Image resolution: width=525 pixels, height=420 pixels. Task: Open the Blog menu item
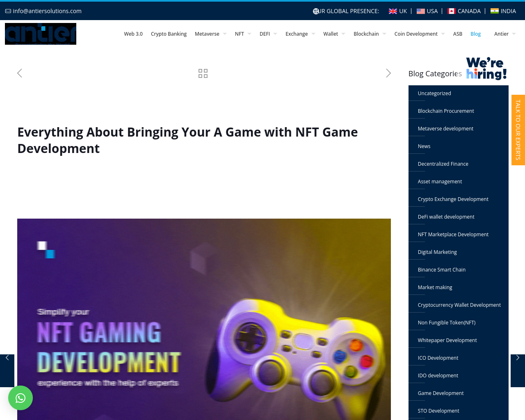coord(475,34)
